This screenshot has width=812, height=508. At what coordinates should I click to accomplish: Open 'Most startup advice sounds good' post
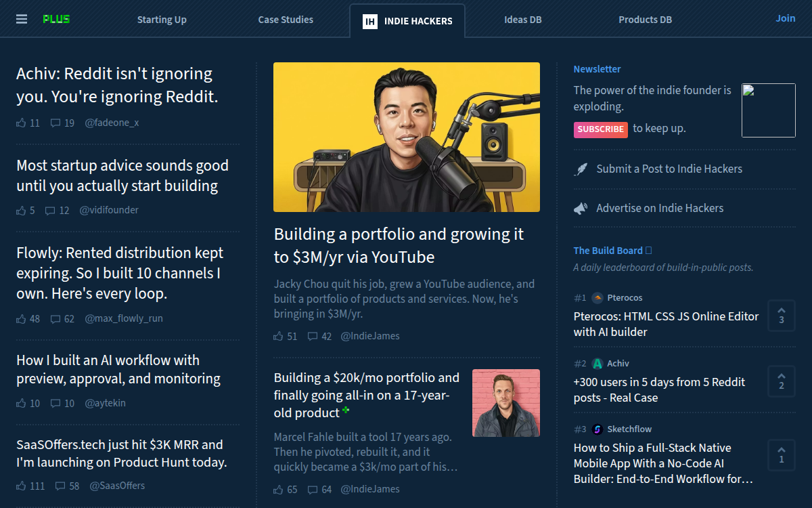[x=122, y=175]
